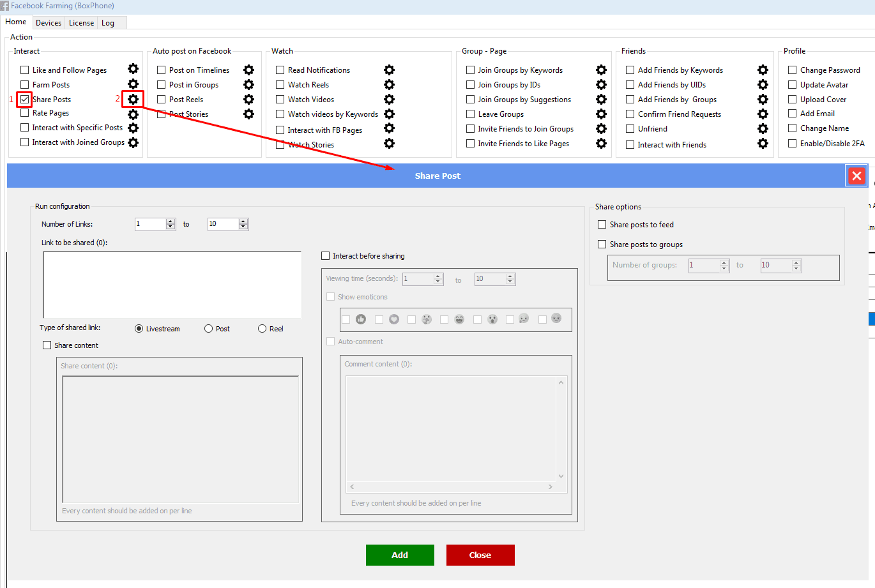
Task: Check Add Friends by UIDs
Action: coord(630,84)
